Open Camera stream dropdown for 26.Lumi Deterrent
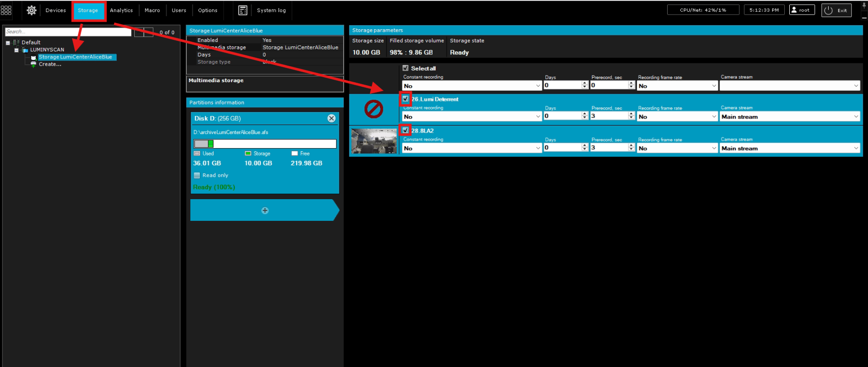 (789, 116)
